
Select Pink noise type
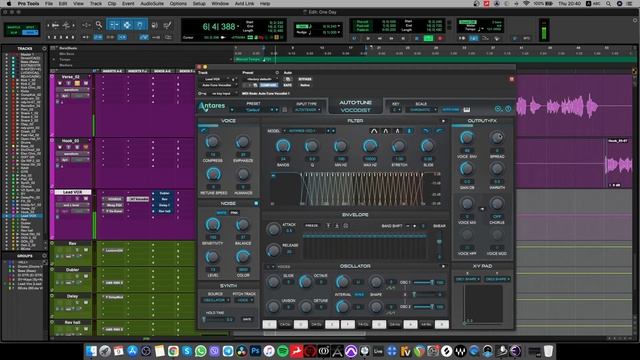(234, 213)
